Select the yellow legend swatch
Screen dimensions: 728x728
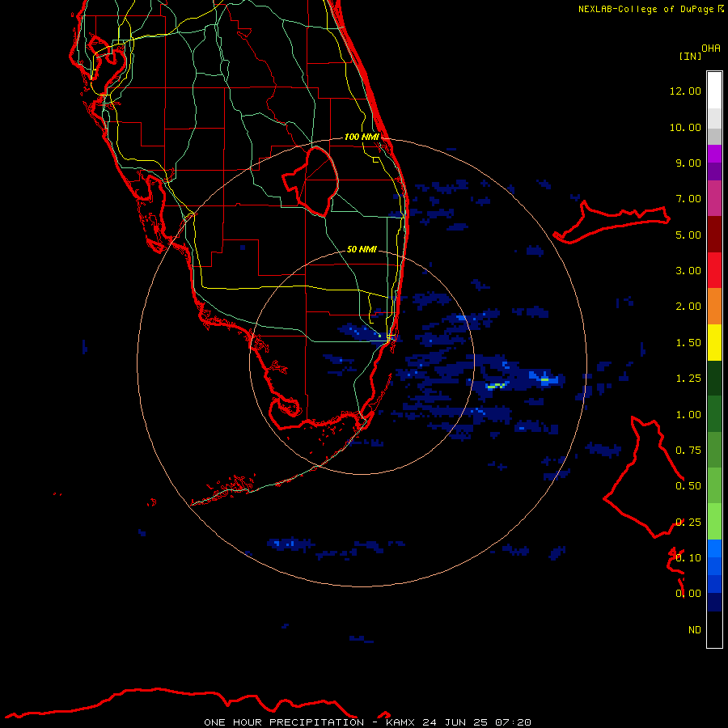(x=714, y=342)
